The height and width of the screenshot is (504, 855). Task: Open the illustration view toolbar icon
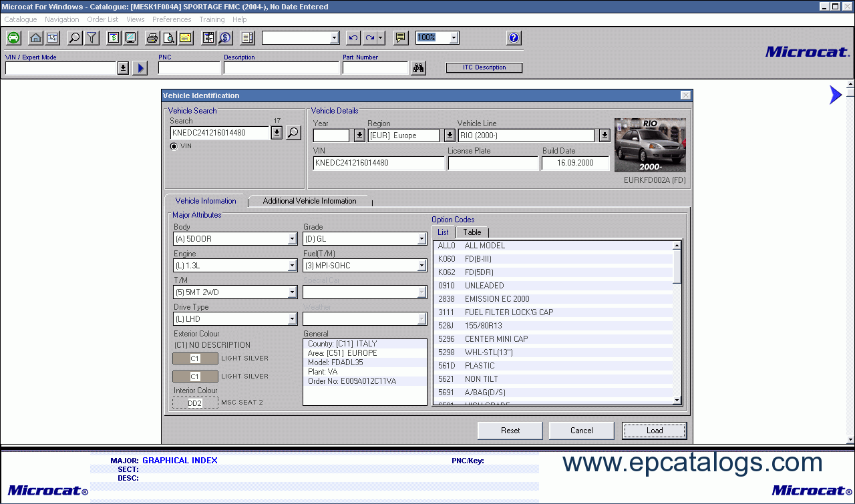[x=51, y=38]
